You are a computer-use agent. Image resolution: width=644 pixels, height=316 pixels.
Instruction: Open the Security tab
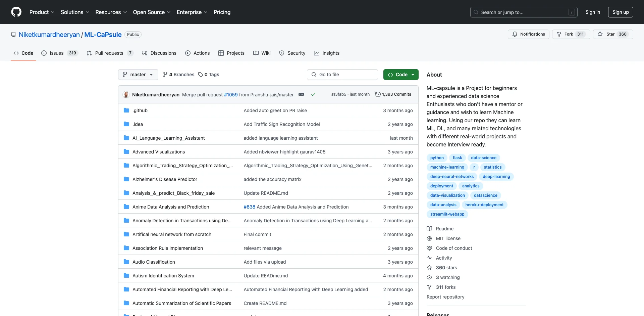point(292,53)
